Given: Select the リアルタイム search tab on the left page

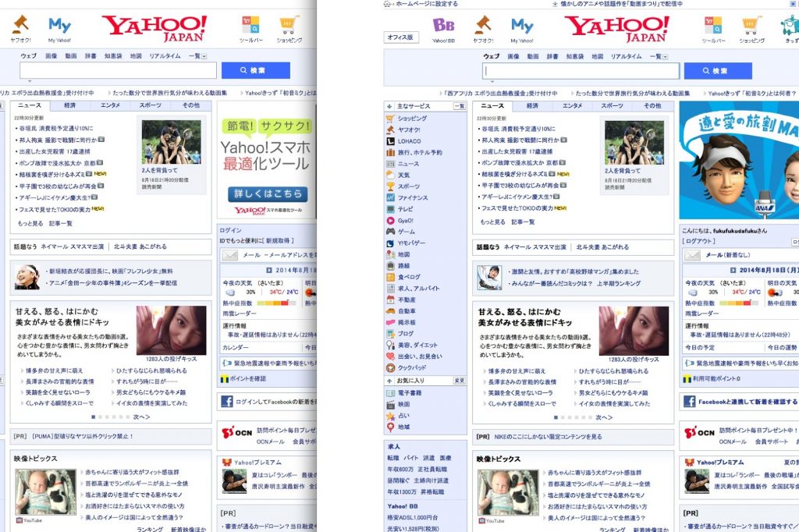Looking at the screenshot, I should [x=165, y=56].
